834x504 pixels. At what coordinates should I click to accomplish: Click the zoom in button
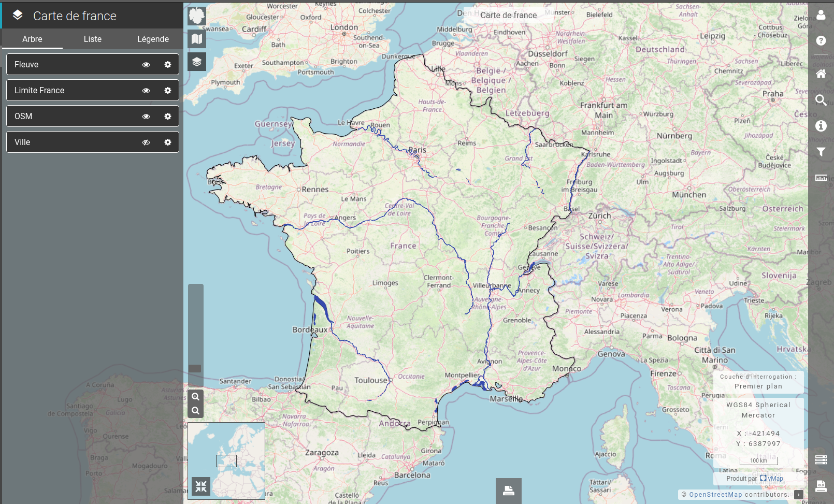(196, 397)
